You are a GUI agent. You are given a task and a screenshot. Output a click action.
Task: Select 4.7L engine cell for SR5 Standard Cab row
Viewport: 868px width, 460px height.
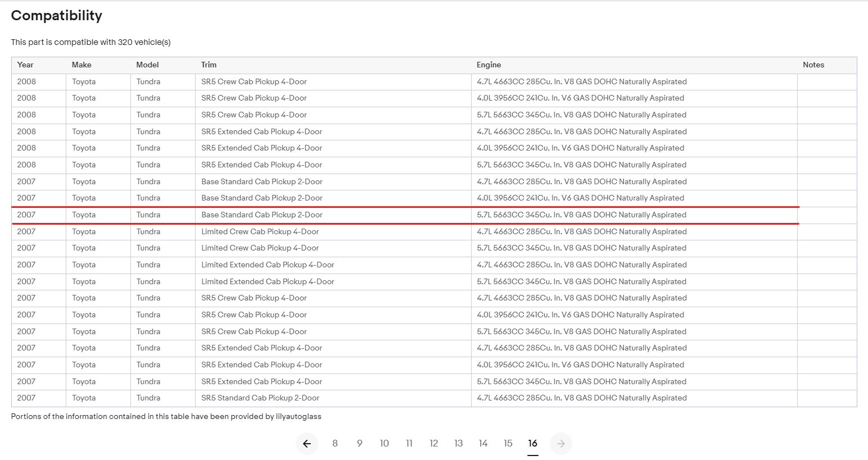tap(634, 398)
